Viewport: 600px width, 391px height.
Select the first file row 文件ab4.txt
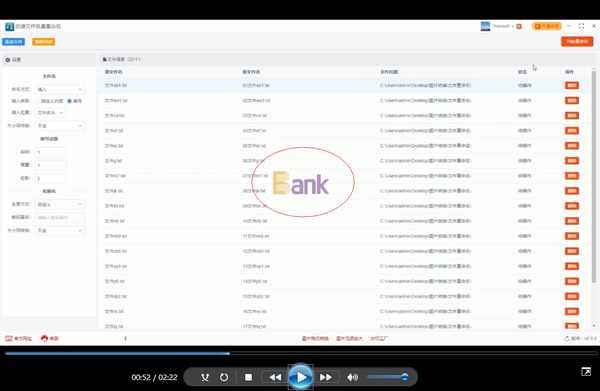coord(345,85)
